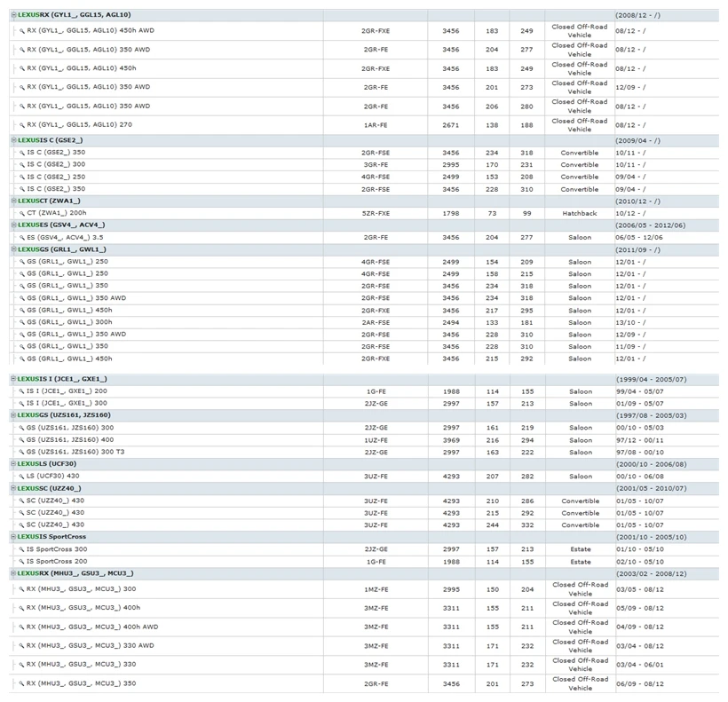Click the magnifier icon for GS 300 T3

coord(21,453)
